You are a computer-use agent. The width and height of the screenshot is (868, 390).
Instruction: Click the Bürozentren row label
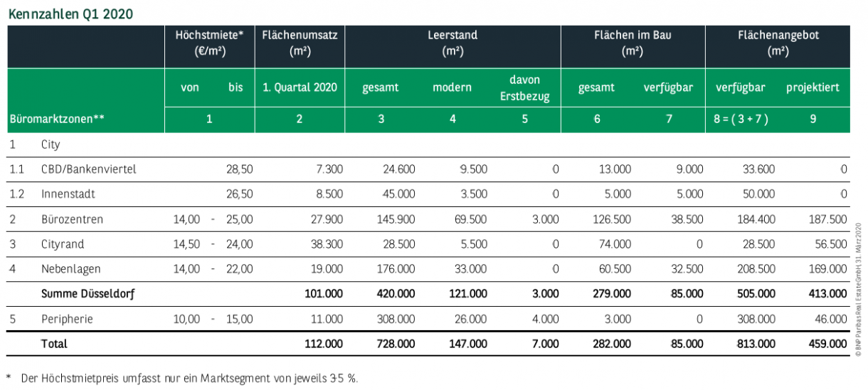[72, 219]
